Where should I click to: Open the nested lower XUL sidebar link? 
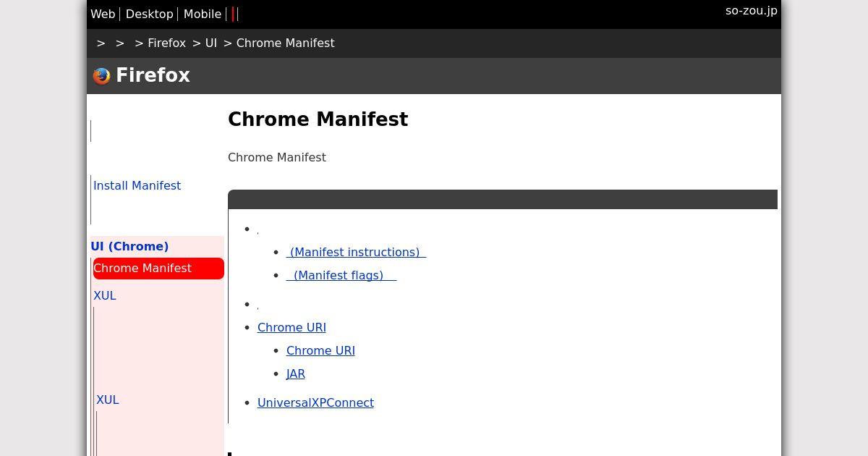[108, 400]
